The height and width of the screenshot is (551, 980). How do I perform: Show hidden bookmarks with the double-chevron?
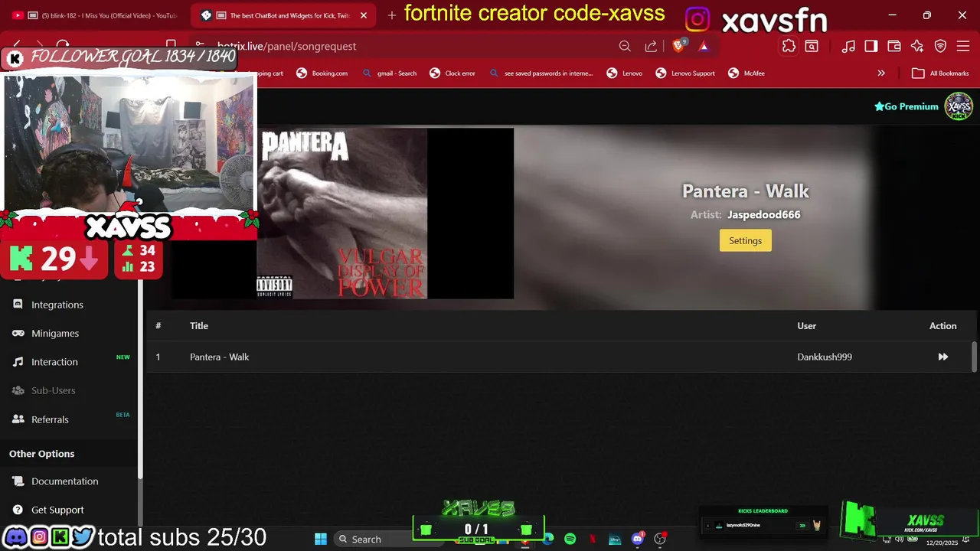tap(881, 73)
